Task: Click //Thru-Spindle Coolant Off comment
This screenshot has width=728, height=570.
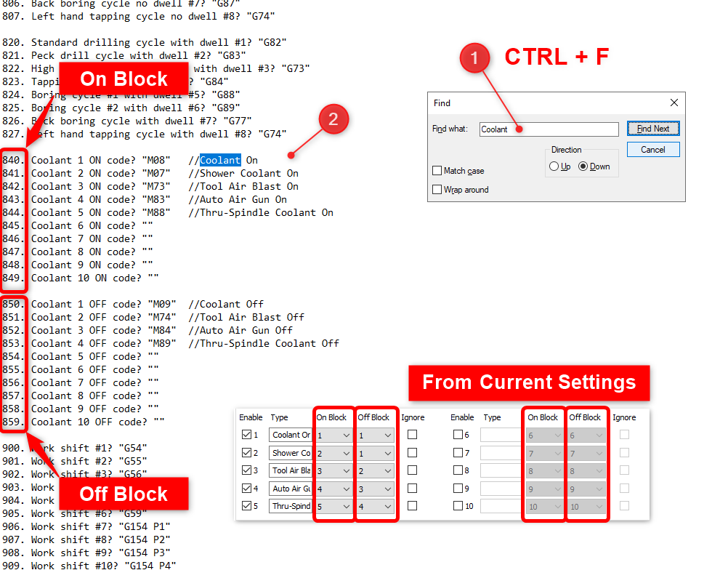Action: pyautogui.click(x=264, y=343)
